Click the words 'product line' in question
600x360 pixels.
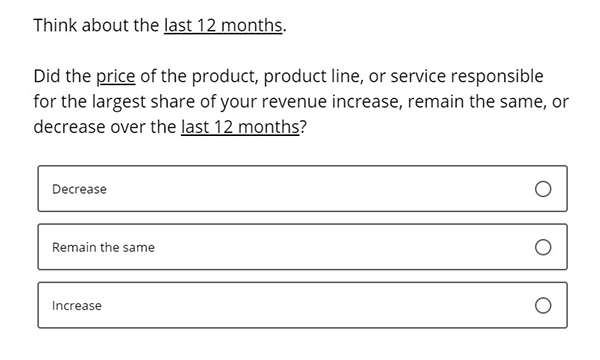pyautogui.click(x=313, y=77)
